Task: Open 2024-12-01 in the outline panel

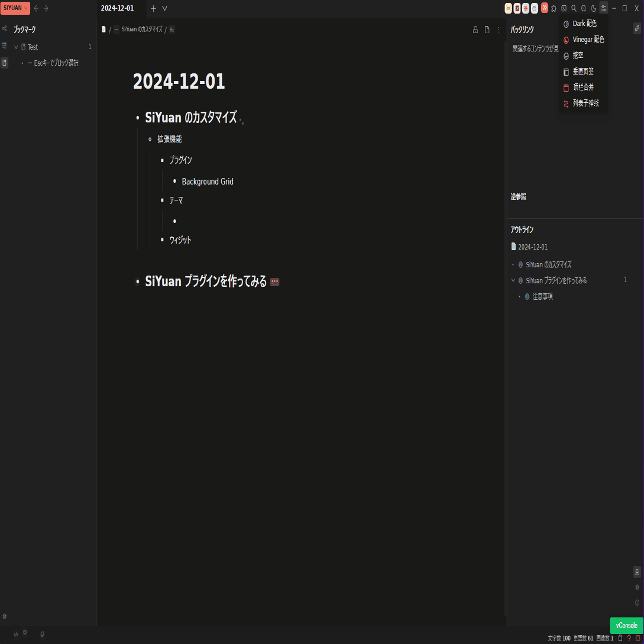Action: 533,247
